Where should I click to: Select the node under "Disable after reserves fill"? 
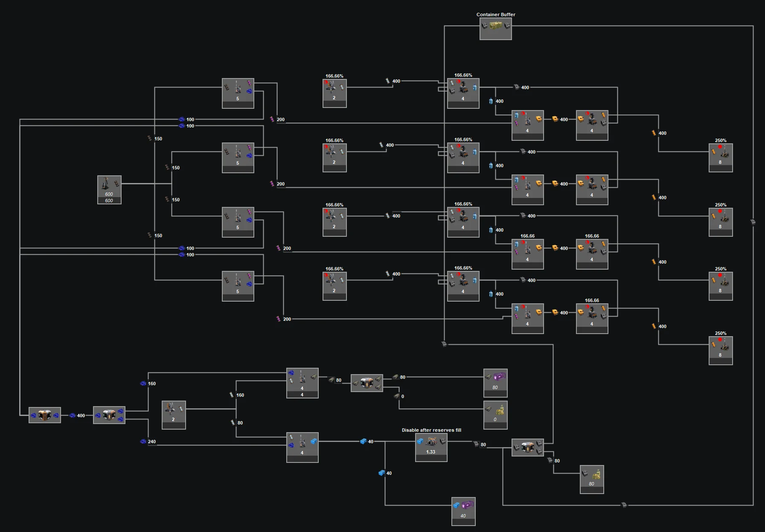point(431,447)
